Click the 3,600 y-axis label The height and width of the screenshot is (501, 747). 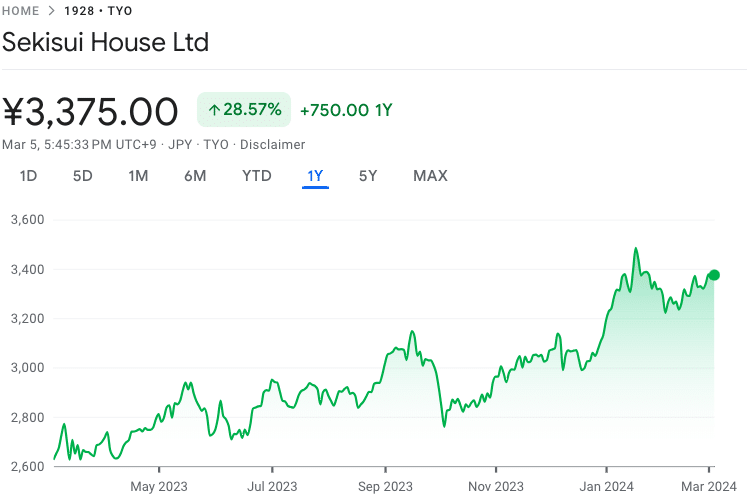(27, 220)
